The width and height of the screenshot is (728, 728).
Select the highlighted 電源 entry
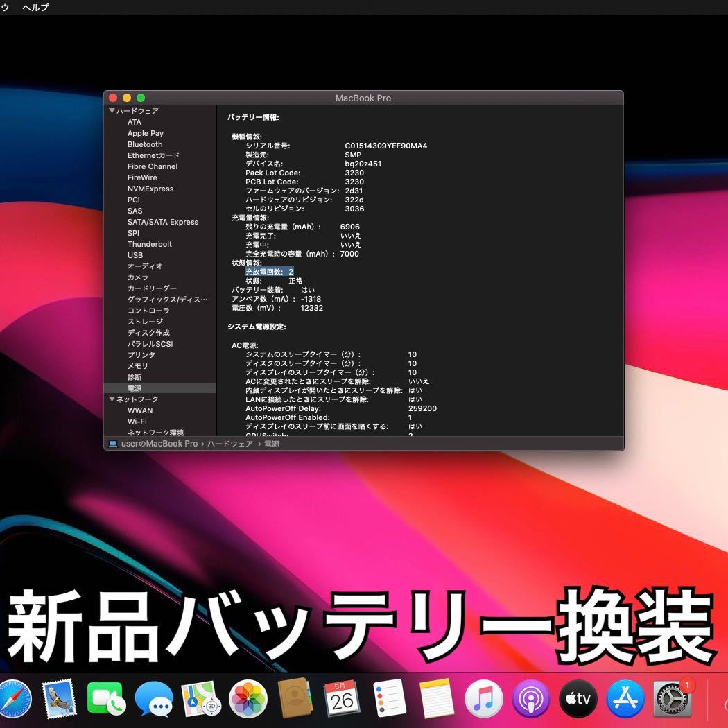point(159,388)
